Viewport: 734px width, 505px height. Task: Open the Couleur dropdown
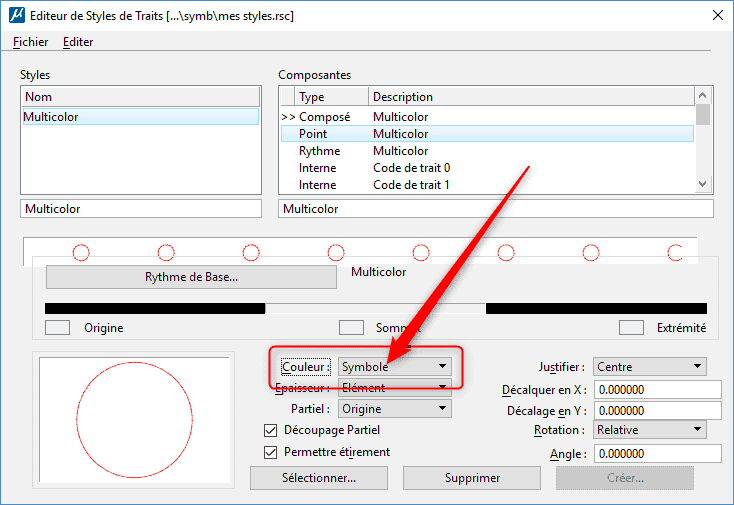tap(394, 367)
